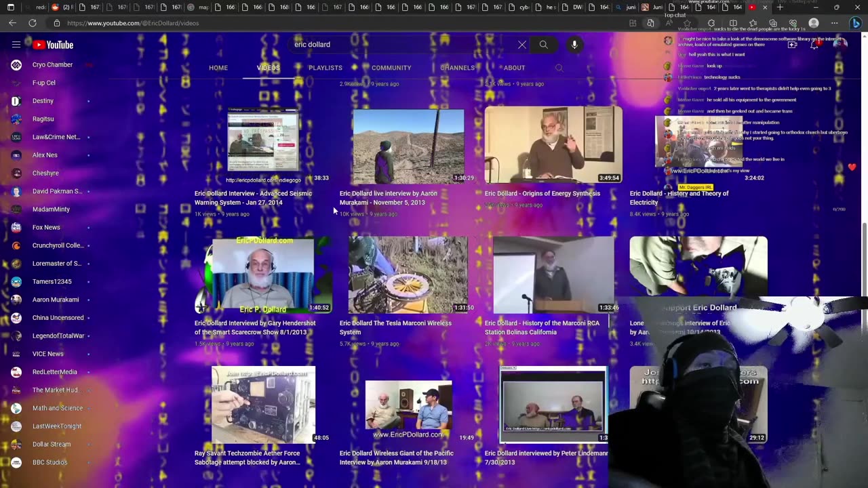Click the search magnifier button
The image size is (868, 488).
tap(543, 45)
